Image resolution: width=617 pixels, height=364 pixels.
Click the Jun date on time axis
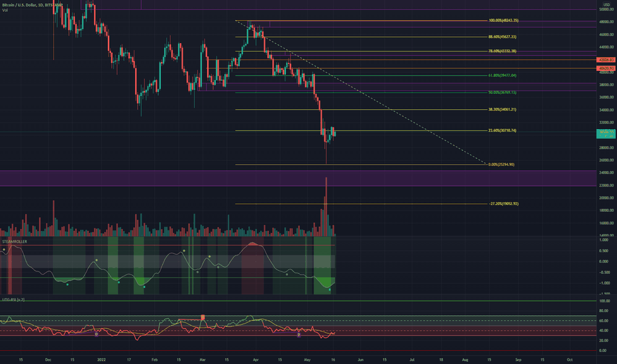(360, 359)
